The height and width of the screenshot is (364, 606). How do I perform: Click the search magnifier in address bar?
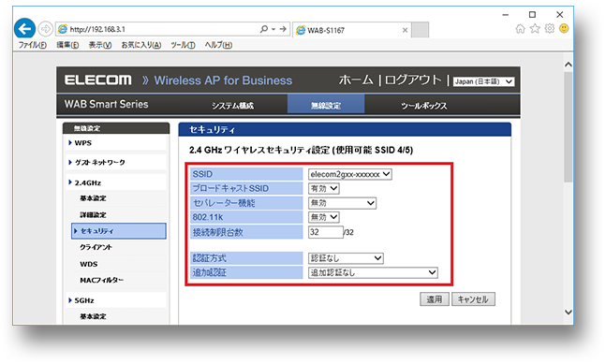click(x=264, y=29)
